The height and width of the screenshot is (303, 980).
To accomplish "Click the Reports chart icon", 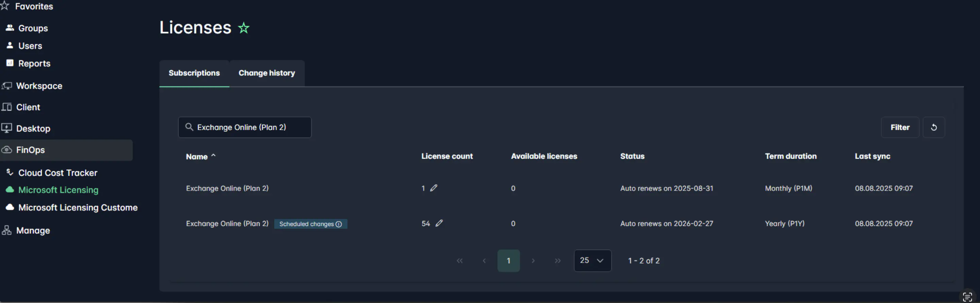I will [x=10, y=63].
